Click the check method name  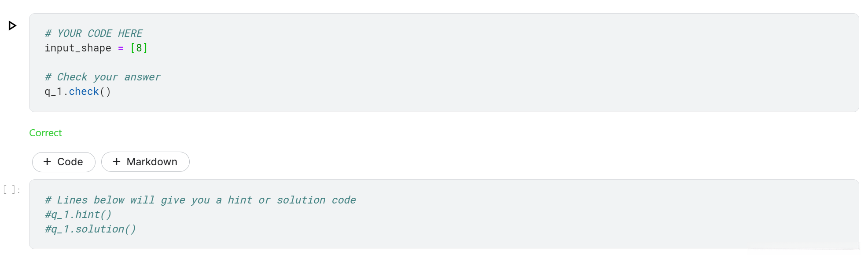pos(84,92)
